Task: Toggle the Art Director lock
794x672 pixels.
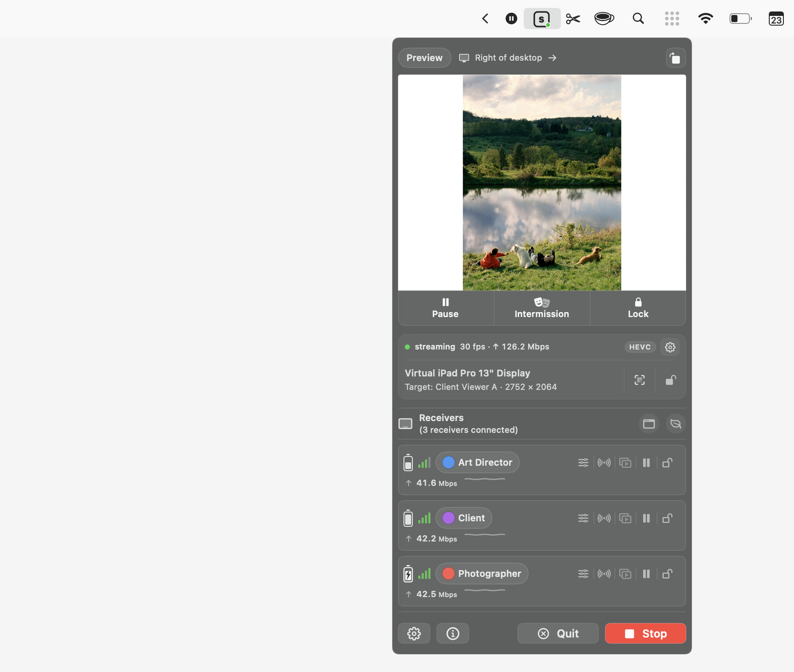Action: [667, 463]
